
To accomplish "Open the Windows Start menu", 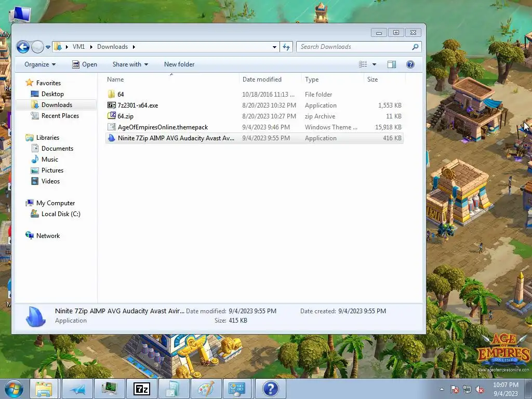I will (13, 389).
